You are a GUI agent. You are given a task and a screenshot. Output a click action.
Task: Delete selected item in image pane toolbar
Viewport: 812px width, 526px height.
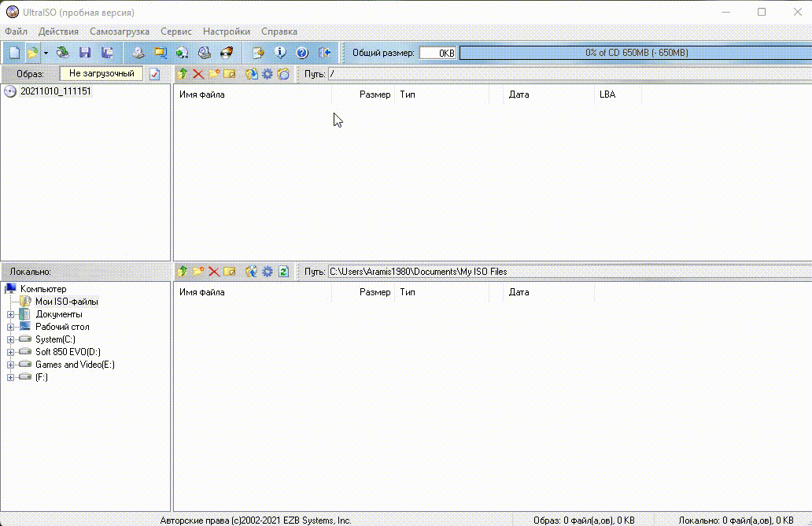[x=198, y=73]
